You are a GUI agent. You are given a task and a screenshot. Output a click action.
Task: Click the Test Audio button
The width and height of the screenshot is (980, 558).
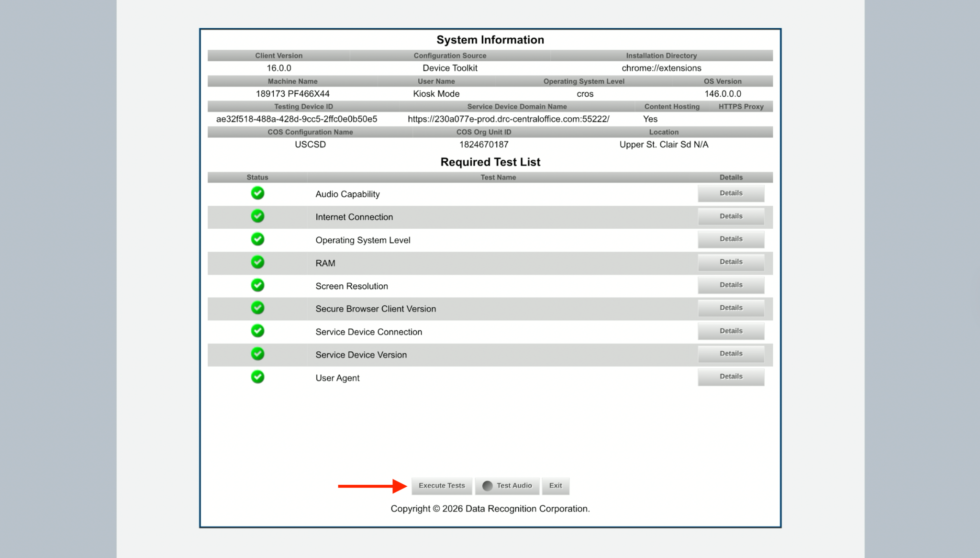[507, 486]
